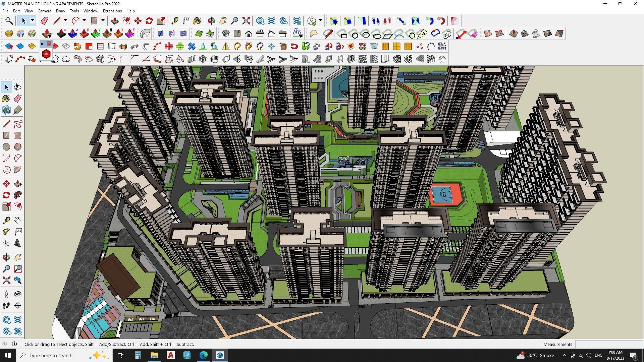Click the status bar question mark icon
644x362 pixels.
tap(4, 344)
